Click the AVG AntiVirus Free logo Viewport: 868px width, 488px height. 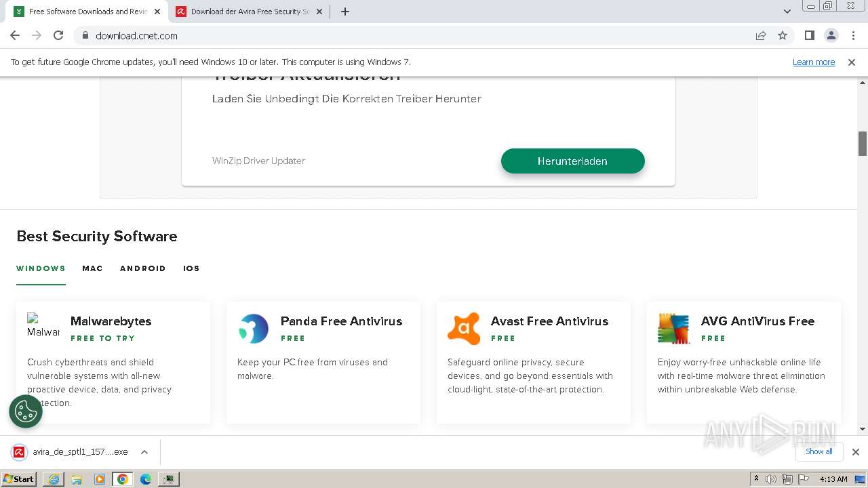(674, 329)
